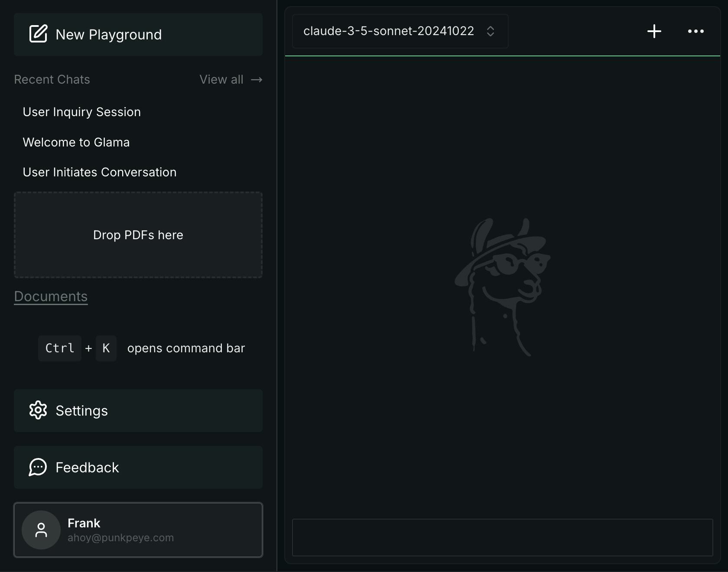Focus the chat message input box

point(502,537)
